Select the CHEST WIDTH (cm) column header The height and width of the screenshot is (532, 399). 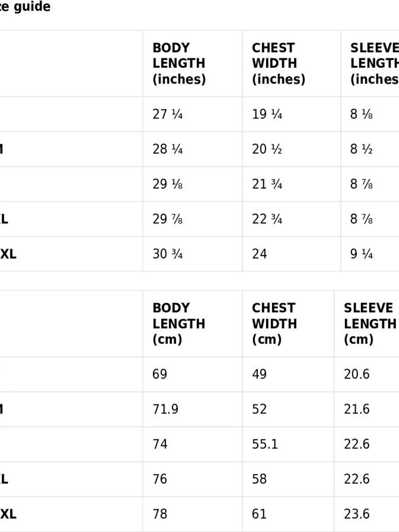pyautogui.click(x=274, y=324)
